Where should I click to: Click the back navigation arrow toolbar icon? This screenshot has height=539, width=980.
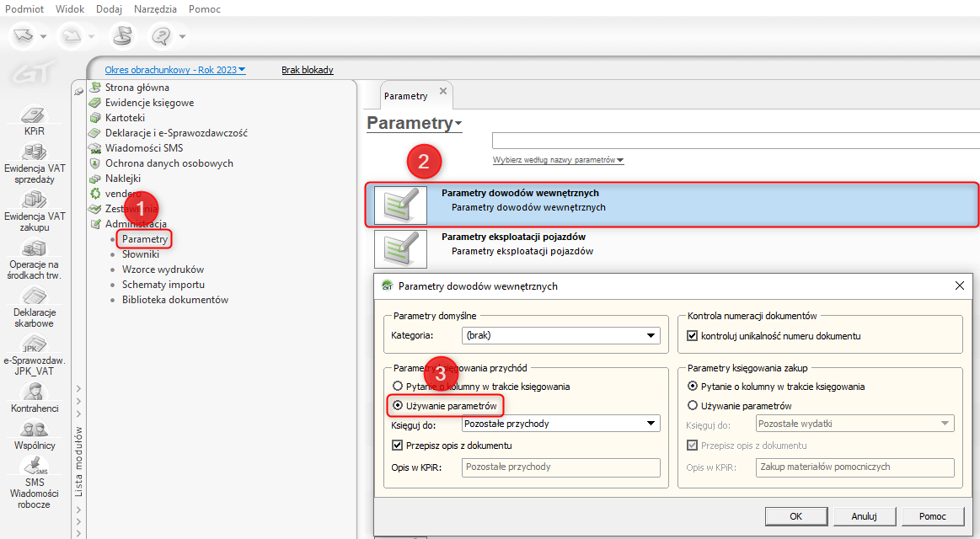24,36
